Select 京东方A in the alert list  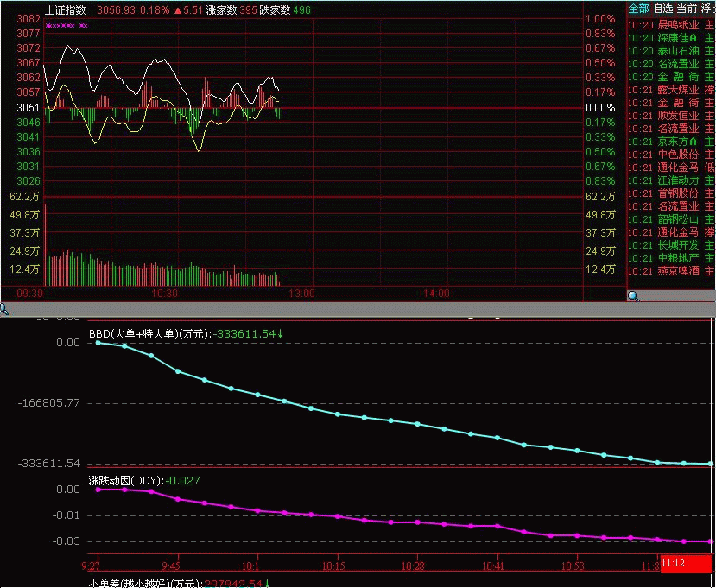click(671, 142)
